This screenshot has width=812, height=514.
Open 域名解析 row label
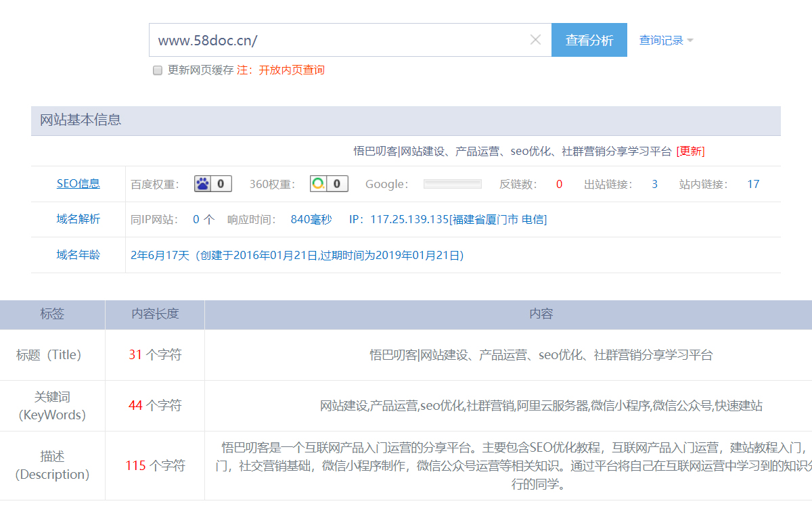(78, 219)
